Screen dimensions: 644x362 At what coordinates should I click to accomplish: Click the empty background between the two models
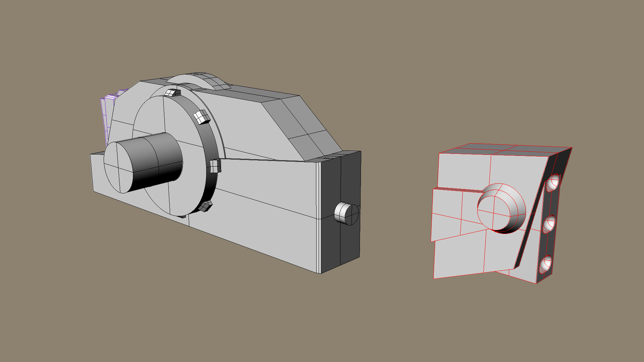(396, 208)
